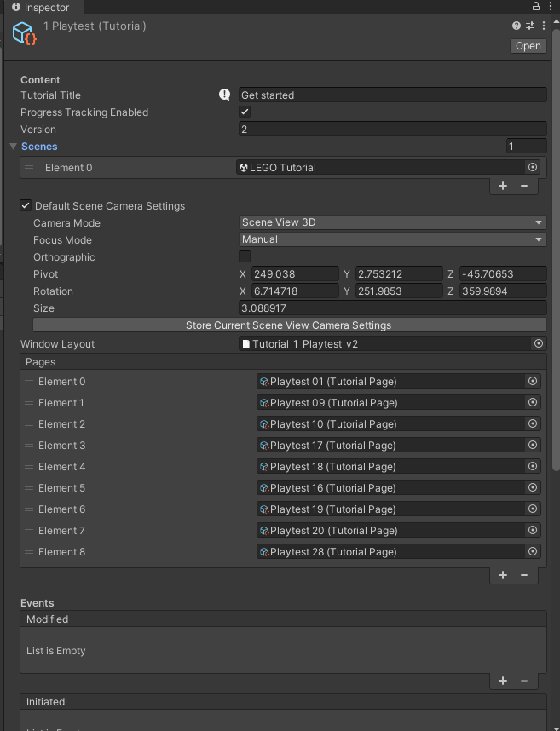The image size is (560, 731).
Task: Click the Initiated event header
Action: (283, 702)
